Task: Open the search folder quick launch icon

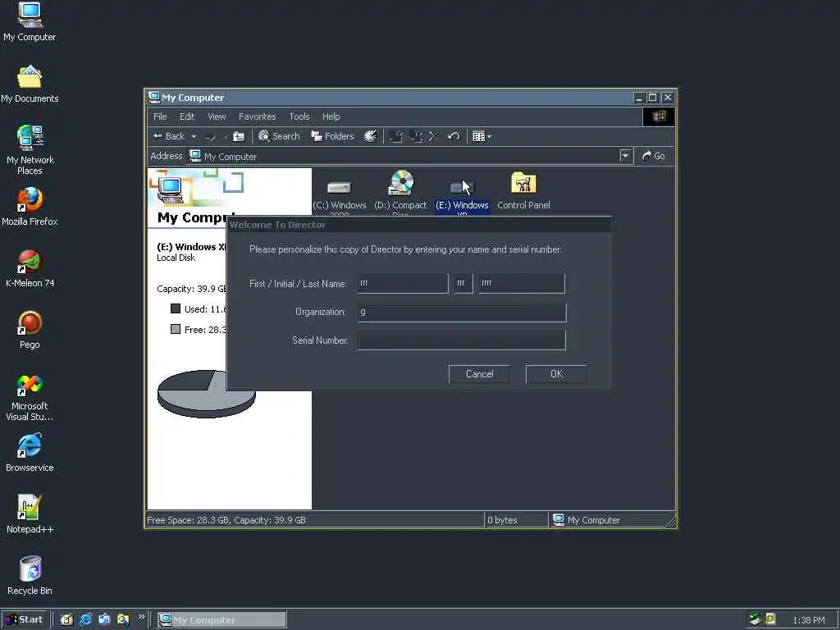Action: [123, 620]
